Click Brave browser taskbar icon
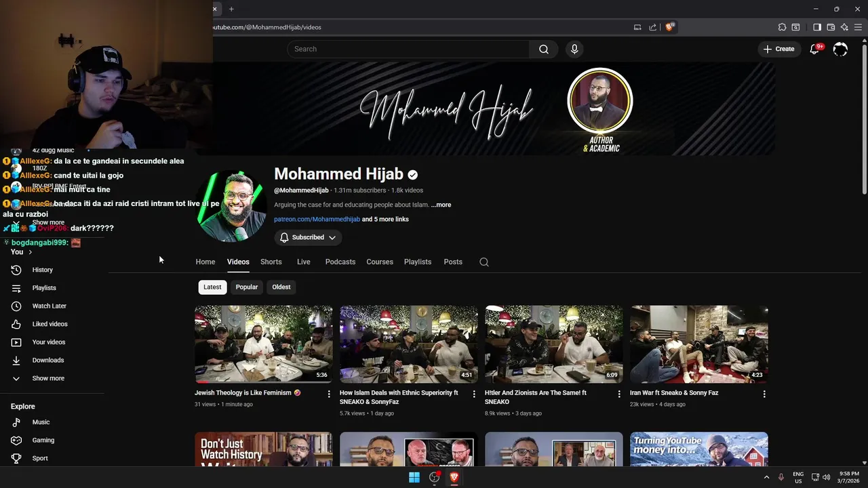868x488 pixels. tap(454, 477)
